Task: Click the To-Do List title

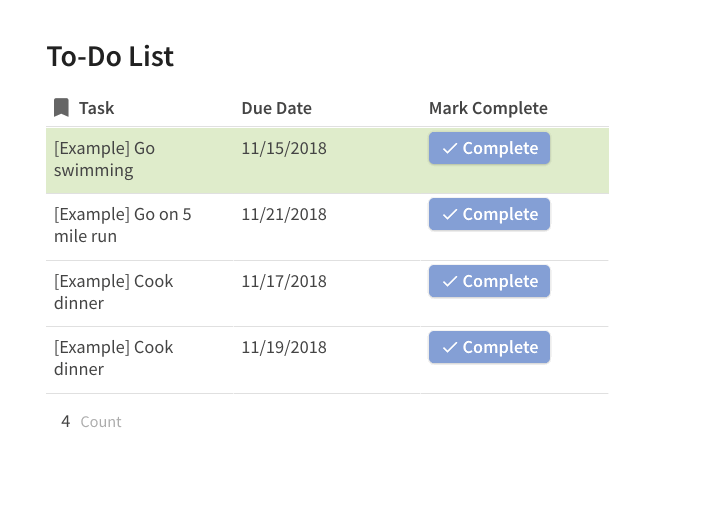Action: click(x=110, y=57)
